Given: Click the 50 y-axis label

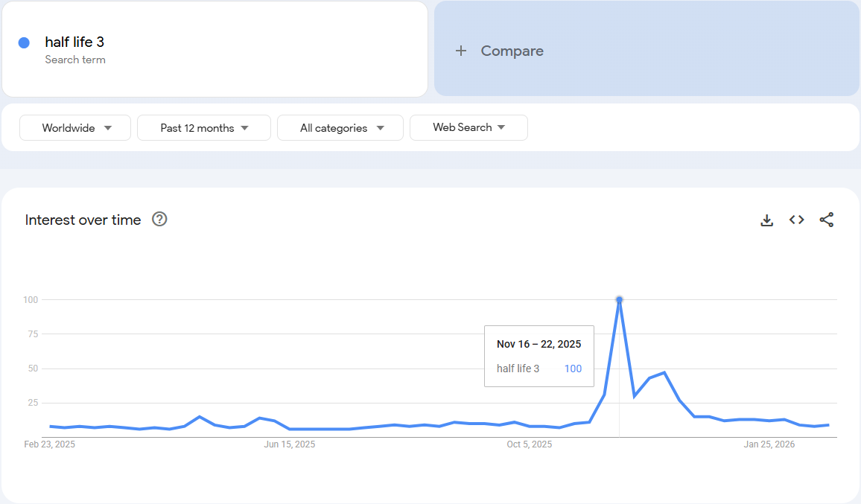Looking at the screenshot, I should tap(33, 369).
